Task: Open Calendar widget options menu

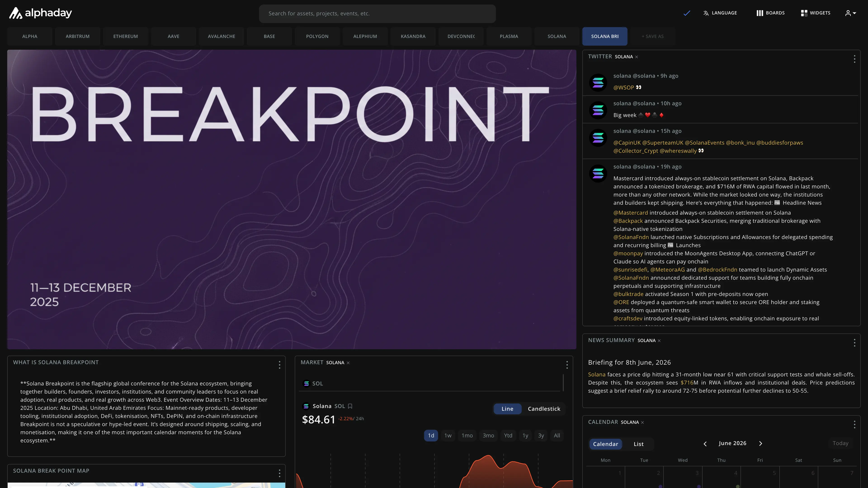Action: (854, 425)
